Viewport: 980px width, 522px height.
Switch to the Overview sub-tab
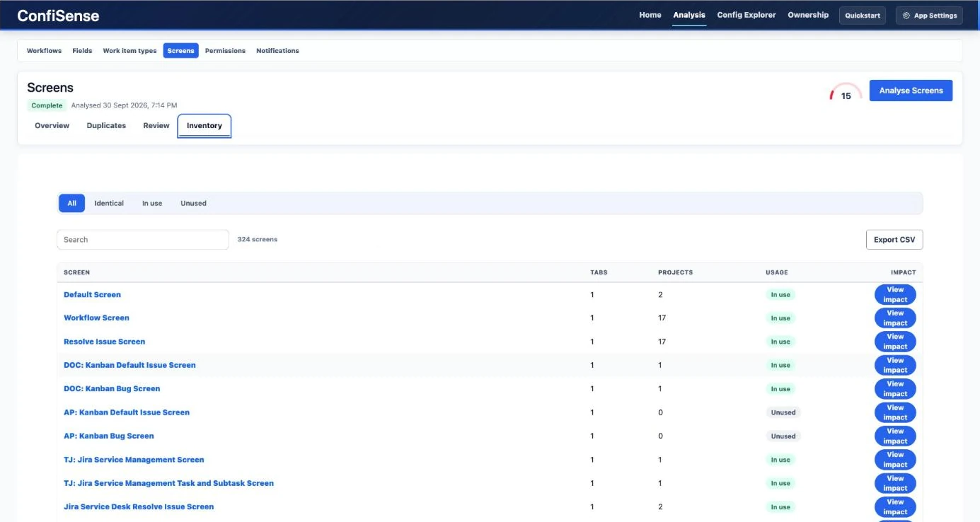coord(52,126)
